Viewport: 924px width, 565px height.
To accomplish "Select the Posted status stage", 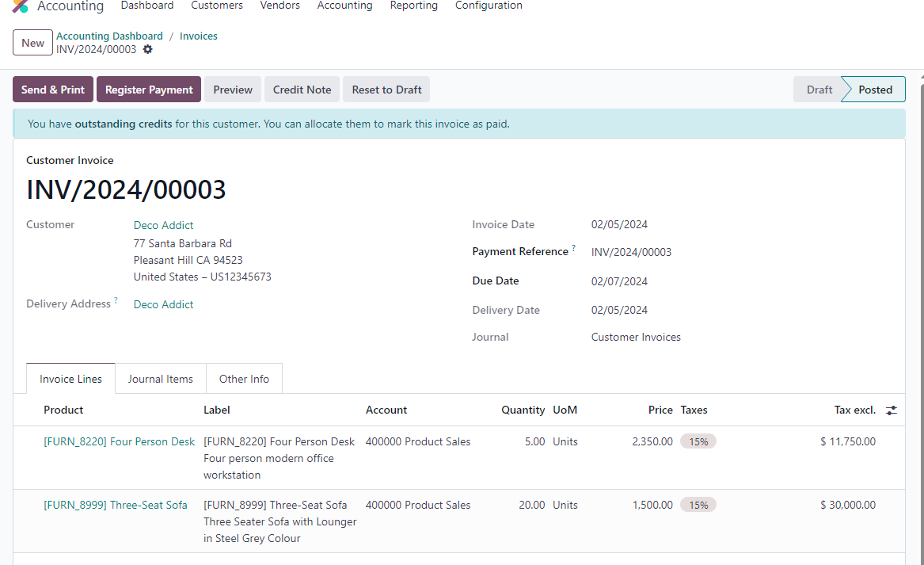I will pos(875,90).
